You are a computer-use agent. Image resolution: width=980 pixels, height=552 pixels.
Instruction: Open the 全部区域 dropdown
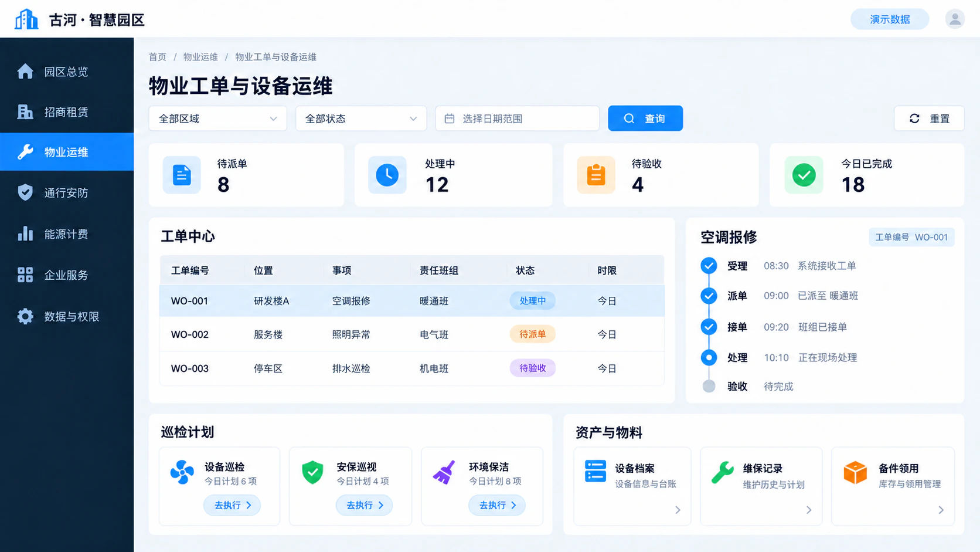217,118
